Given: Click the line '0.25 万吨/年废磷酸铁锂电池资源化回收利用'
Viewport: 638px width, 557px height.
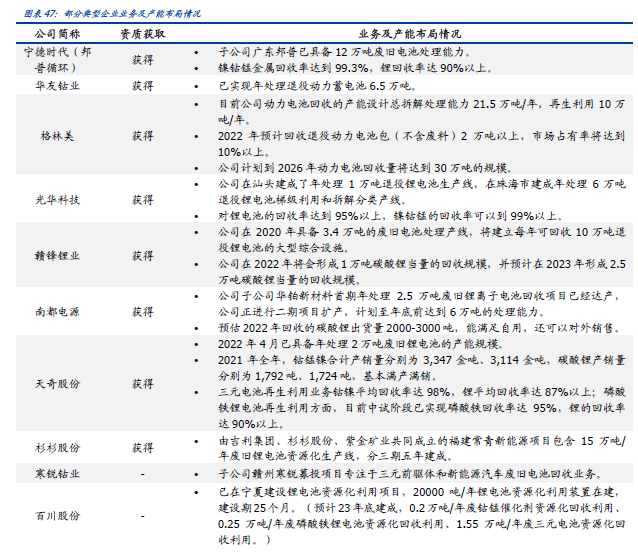Looking at the screenshot, I should point(422,524).
